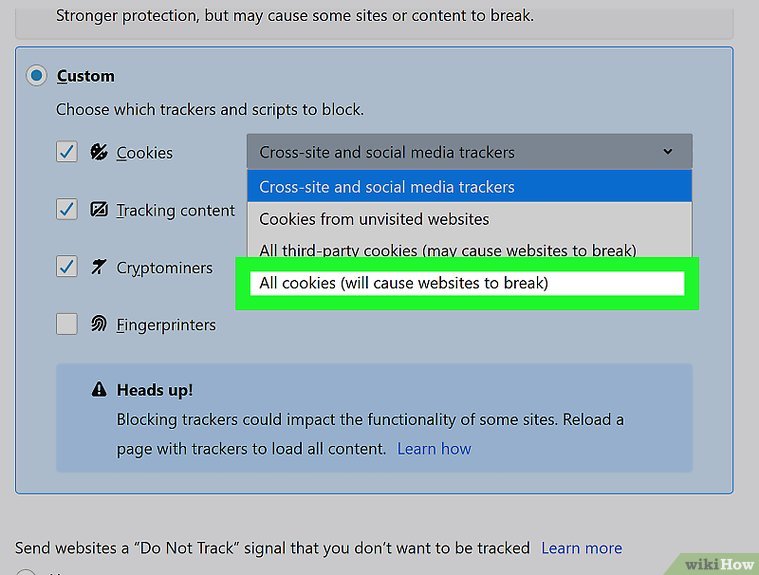Click the Heads up warning triangle icon
This screenshot has width=759, height=575.
coord(98,389)
